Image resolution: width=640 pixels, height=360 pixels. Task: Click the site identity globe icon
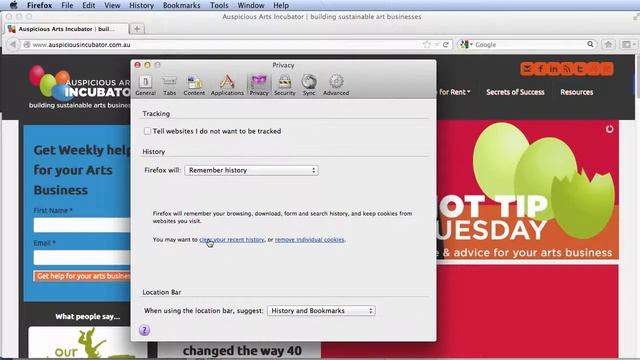tap(27, 44)
